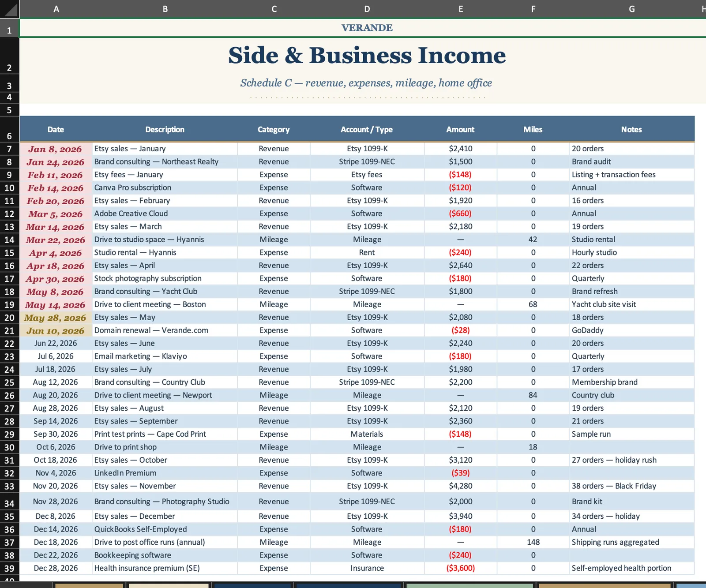Select Drive to studio space — Hyannis cell

click(x=165, y=240)
